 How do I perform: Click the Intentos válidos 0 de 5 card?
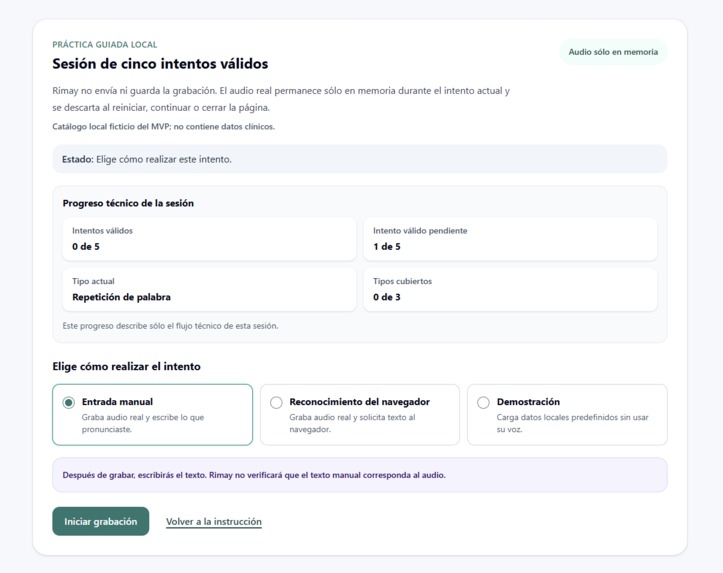tap(209, 239)
